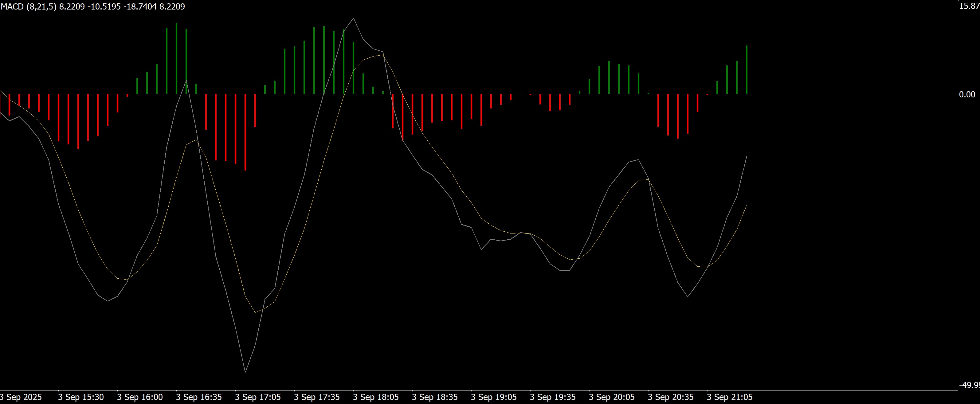Click the lowest trough of the grey MACD line
Image resolution: width=980 pixels, height=404 pixels.
245,372
